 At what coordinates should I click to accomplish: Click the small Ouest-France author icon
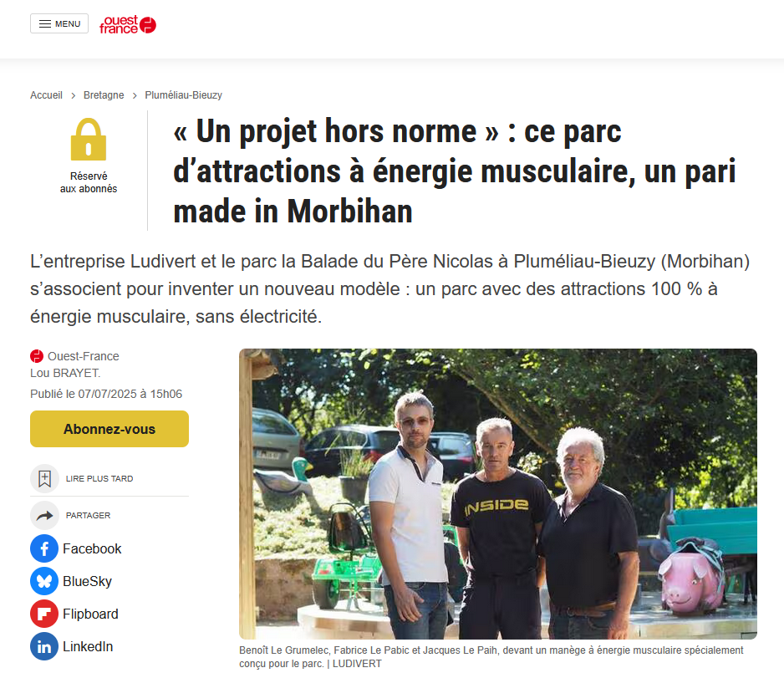(x=37, y=356)
